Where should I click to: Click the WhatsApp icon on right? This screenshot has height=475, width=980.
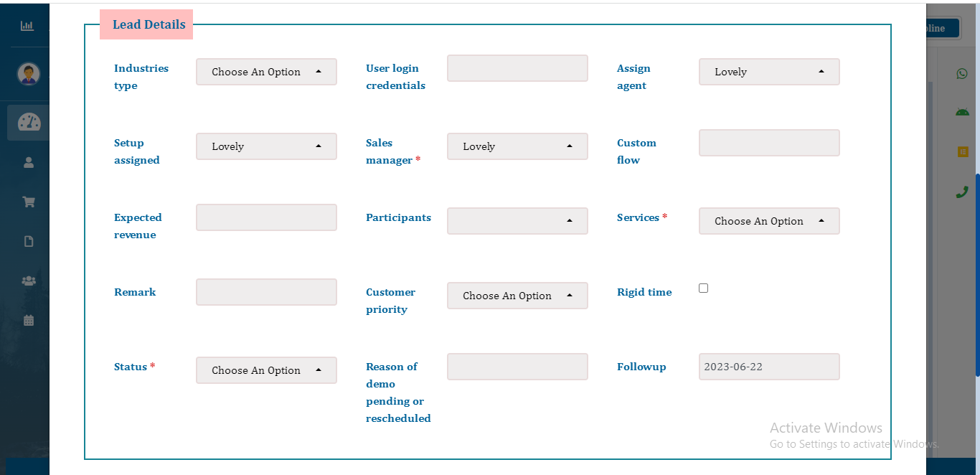tap(962, 73)
